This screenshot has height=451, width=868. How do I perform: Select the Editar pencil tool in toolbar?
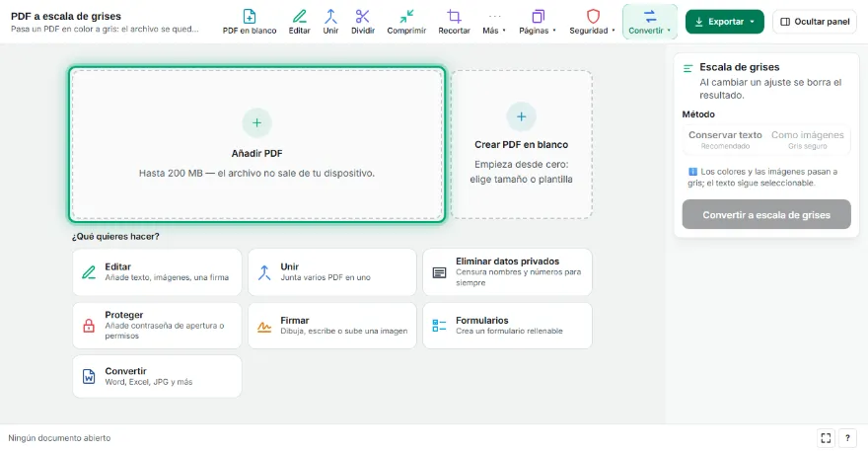[x=300, y=22]
